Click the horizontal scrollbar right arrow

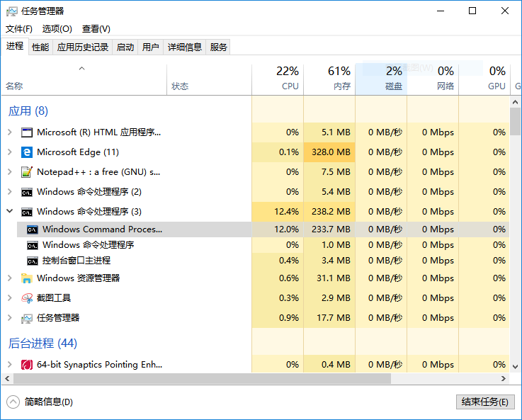pyautogui.click(x=504, y=378)
